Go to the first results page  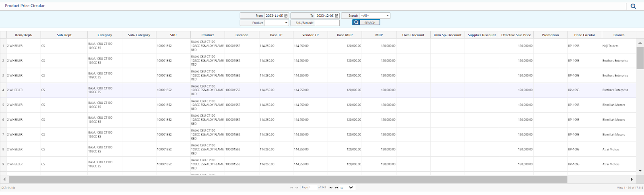click(291, 188)
